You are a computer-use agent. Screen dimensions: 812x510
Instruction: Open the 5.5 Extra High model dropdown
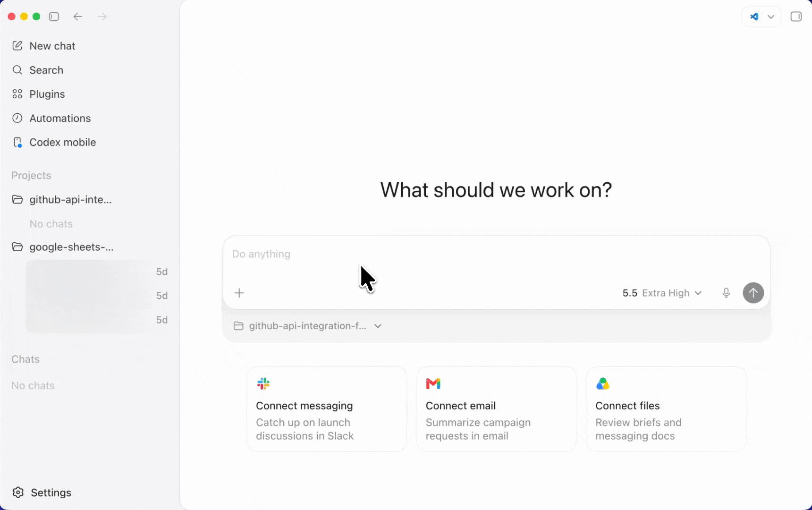[x=662, y=293]
